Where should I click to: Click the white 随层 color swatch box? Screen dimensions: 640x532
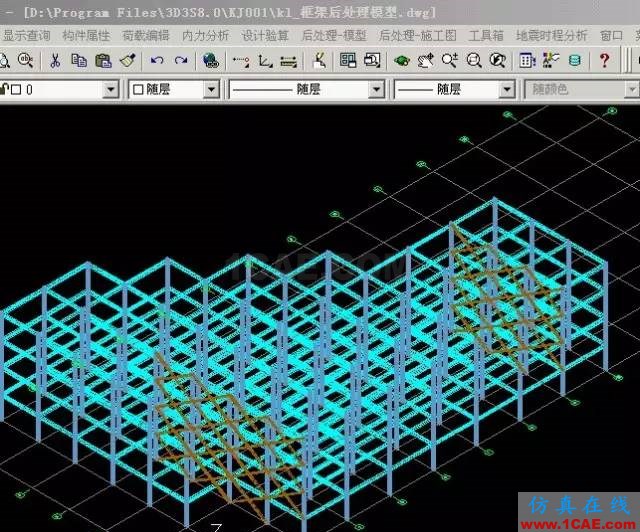click(138, 89)
